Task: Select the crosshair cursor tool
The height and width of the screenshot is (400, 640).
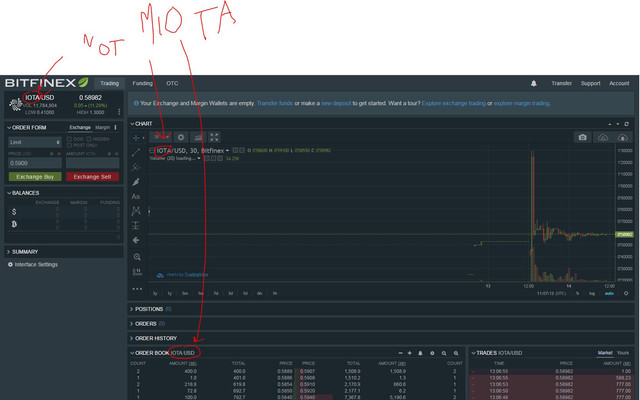Action: click(136, 138)
